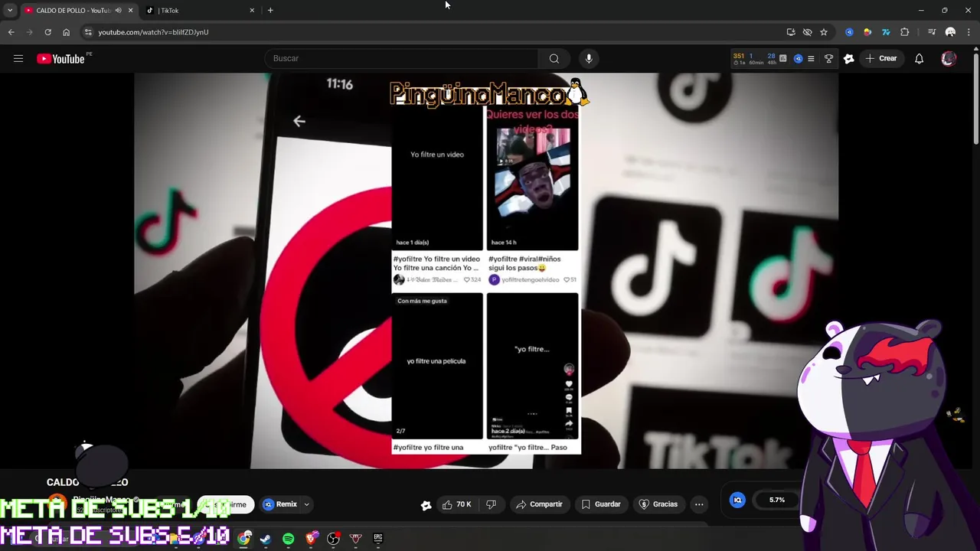Open the media control playlist icon

tap(932, 32)
